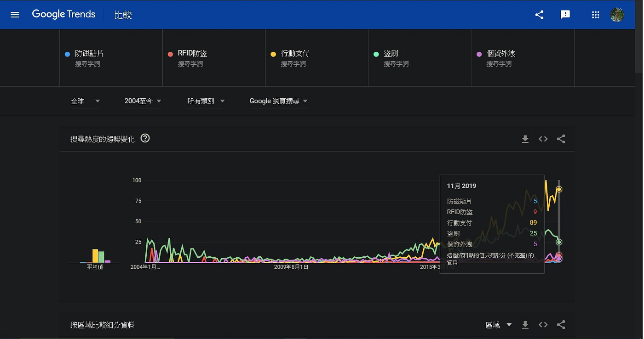Image resolution: width=644 pixels, height=339 pixels.
Task: Share the region comparison section
Action: [561, 325]
